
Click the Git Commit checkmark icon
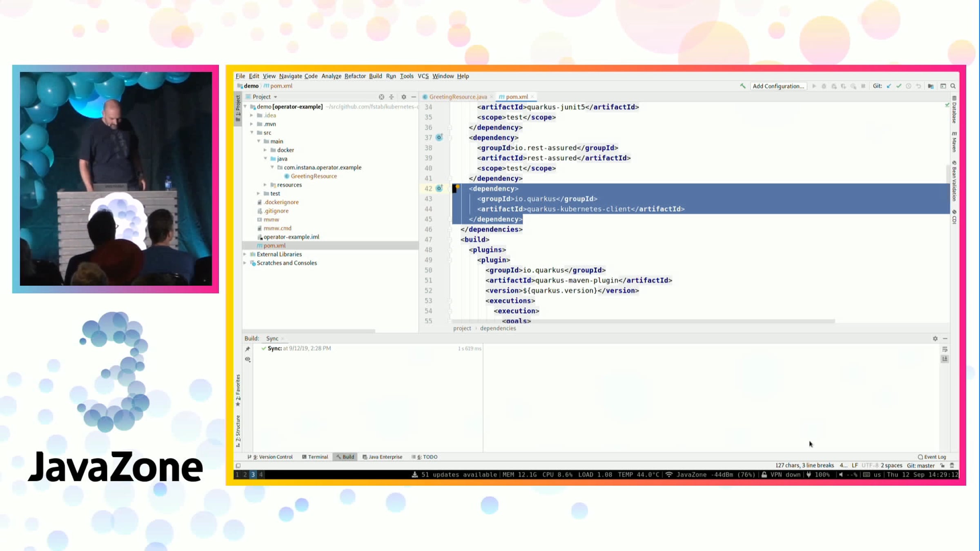(x=899, y=86)
